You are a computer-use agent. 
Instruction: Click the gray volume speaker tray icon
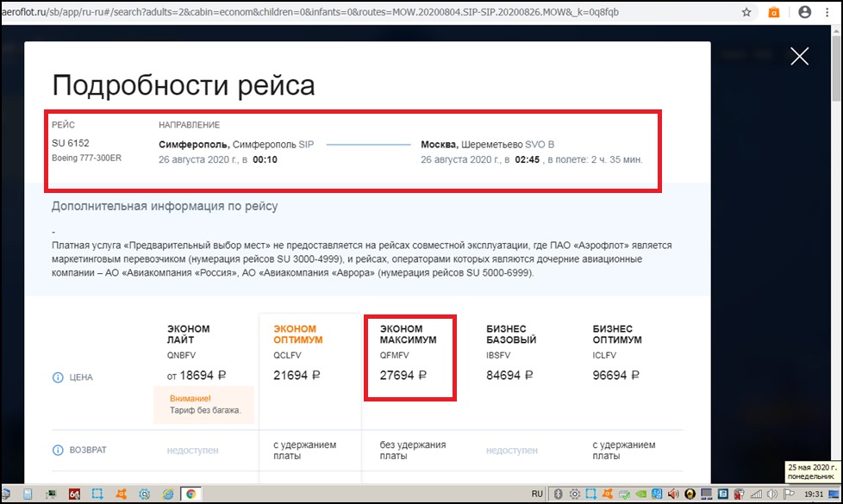(x=772, y=494)
